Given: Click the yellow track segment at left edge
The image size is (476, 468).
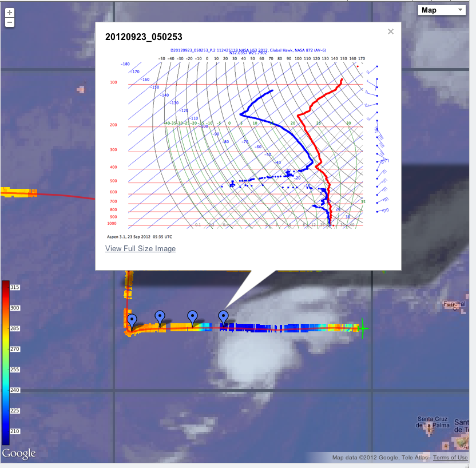Looking at the screenshot, I should (x=18, y=192).
